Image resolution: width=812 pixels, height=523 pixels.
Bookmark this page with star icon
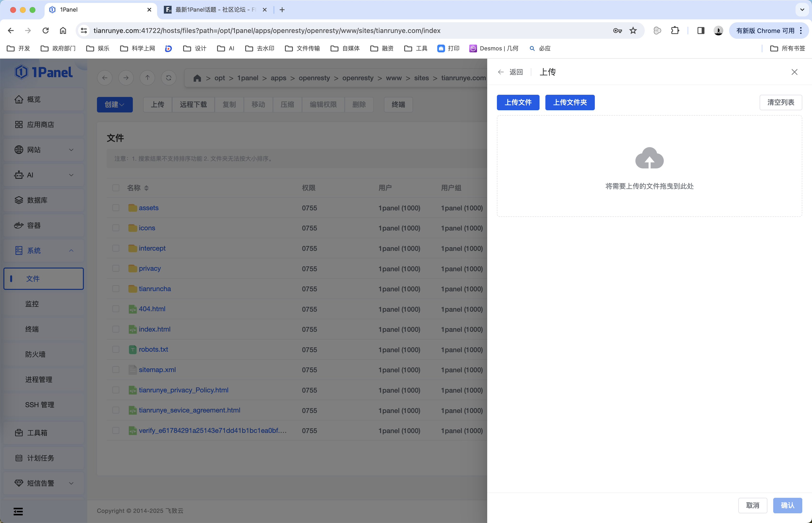tap(633, 31)
